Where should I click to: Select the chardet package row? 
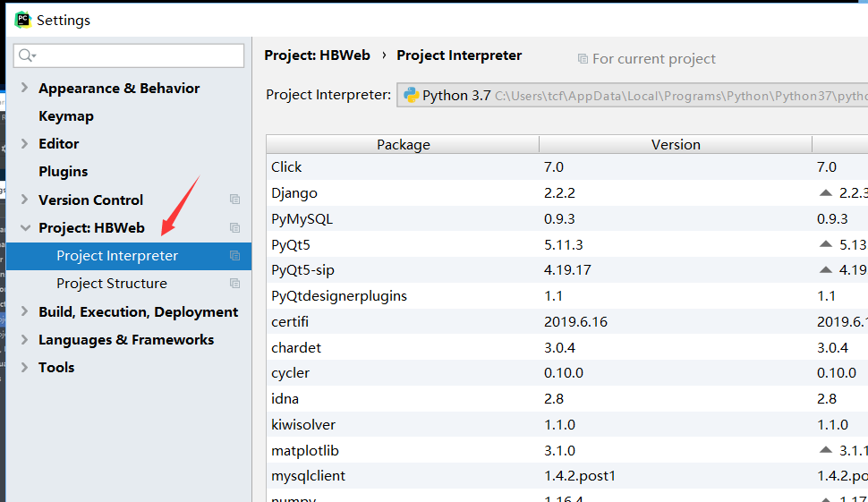[566, 347]
